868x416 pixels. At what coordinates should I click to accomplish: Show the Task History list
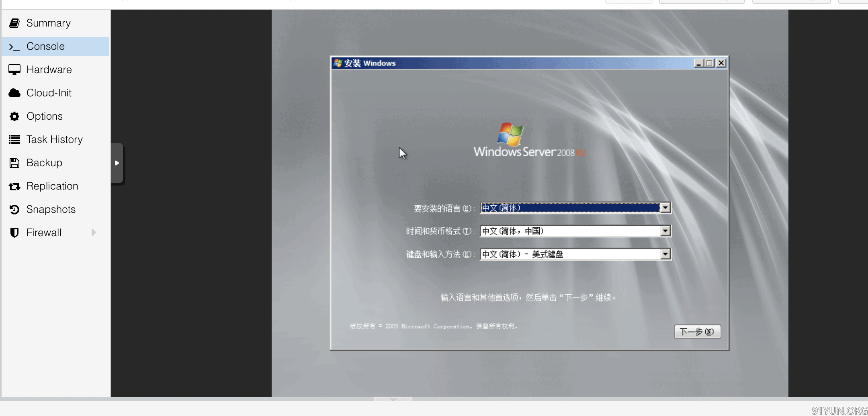pos(55,140)
